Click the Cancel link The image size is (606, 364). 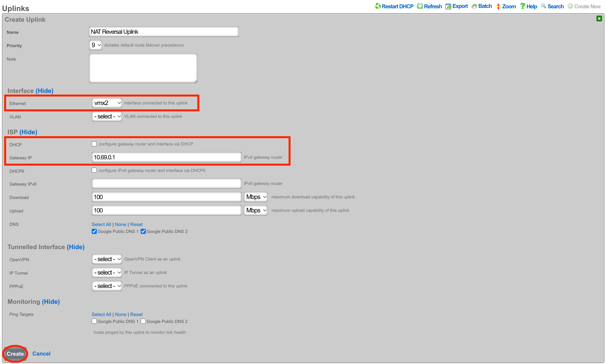click(41, 354)
